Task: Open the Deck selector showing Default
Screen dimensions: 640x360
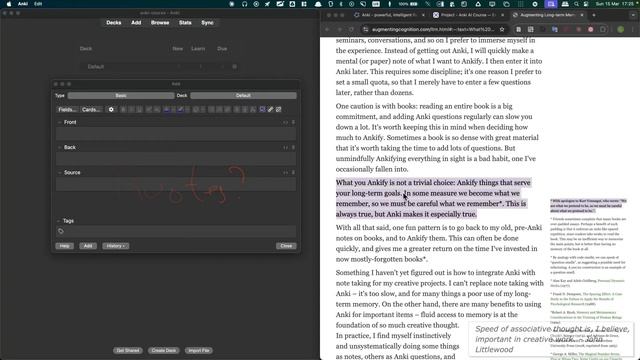Action: coord(243,96)
